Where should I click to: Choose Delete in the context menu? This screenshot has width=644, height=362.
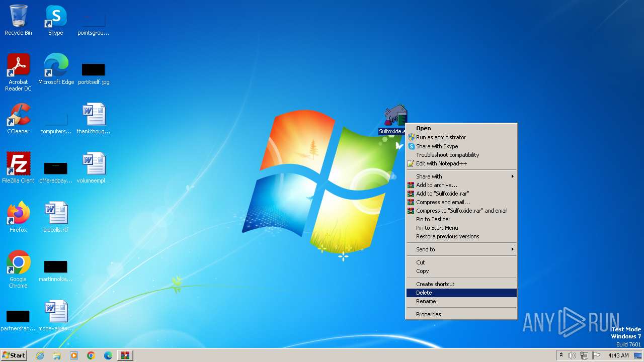click(461, 293)
